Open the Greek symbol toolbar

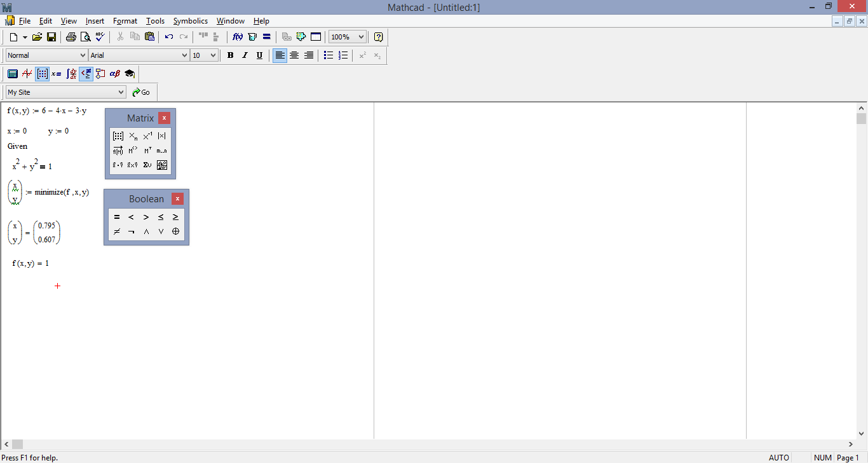[x=115, y=74]
